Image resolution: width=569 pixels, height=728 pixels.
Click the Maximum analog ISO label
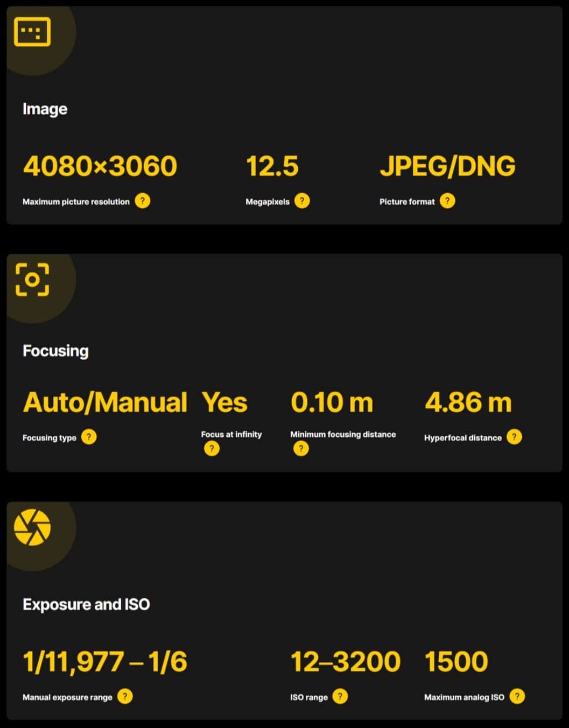point(464,697)
